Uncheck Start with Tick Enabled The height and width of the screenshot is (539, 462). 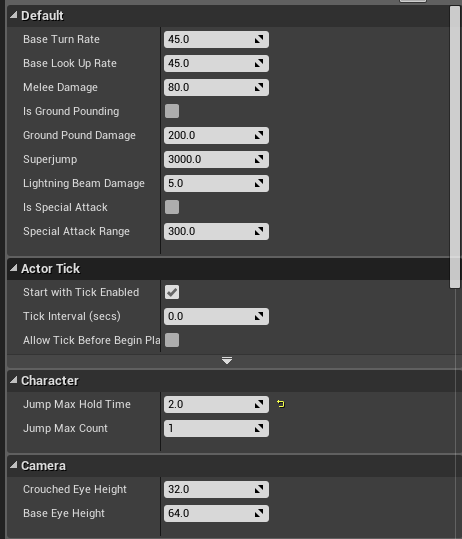(172, 292)
